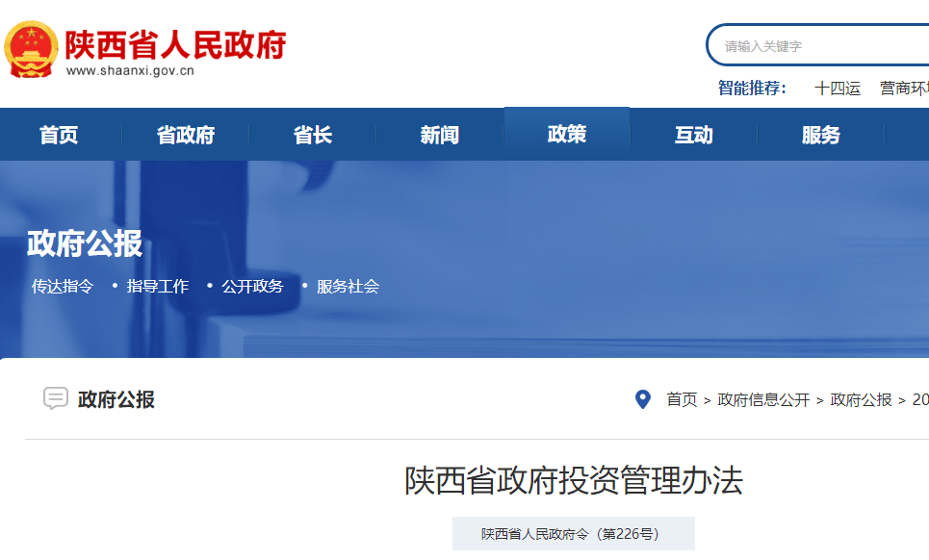The width and height of the screenshot is (929, 560).
Task: Click the 陕西省政府投资管理办法 article title
Action: coord(573,481)
